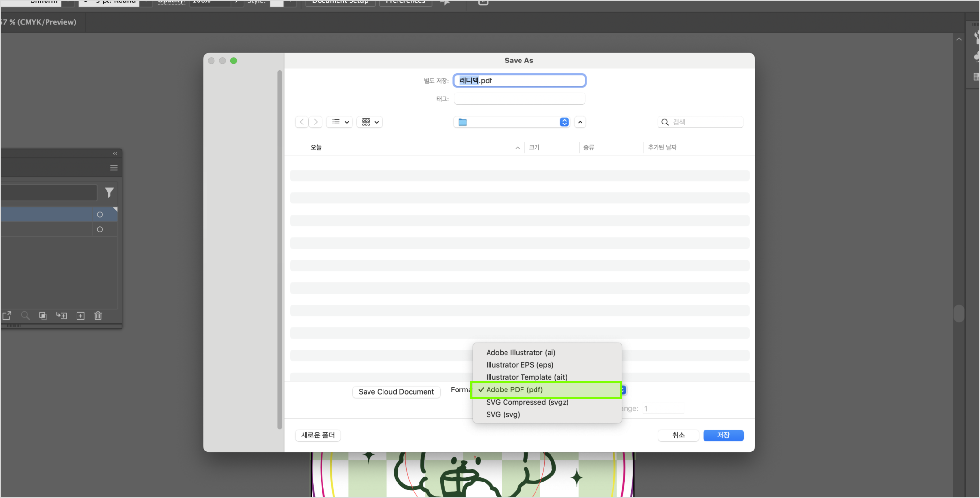The image size is (980, 498).
Task: Click target circle of highlighted layer row
Action: pos(100,214)
